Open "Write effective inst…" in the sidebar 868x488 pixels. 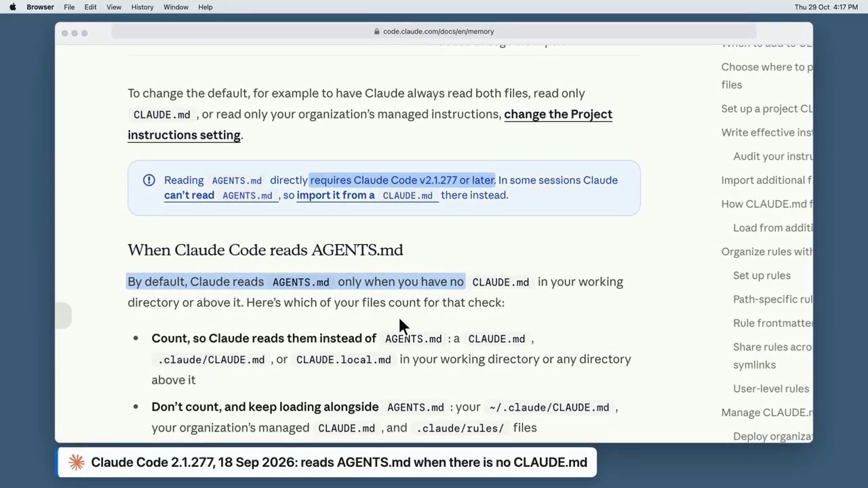point(766,132)
